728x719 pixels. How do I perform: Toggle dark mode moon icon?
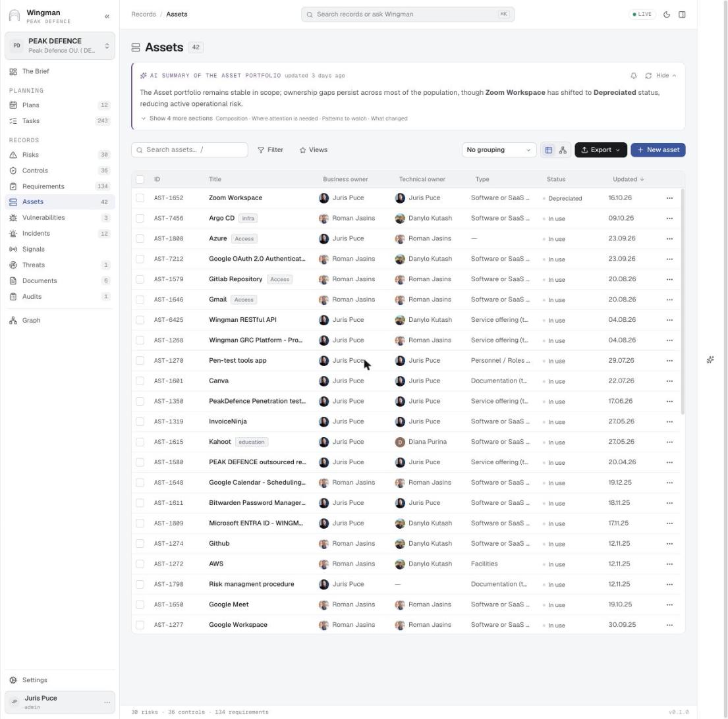(x=667, y=14)
